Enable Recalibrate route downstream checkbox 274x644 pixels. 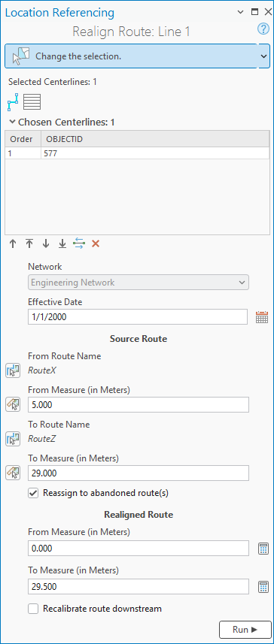33,609
